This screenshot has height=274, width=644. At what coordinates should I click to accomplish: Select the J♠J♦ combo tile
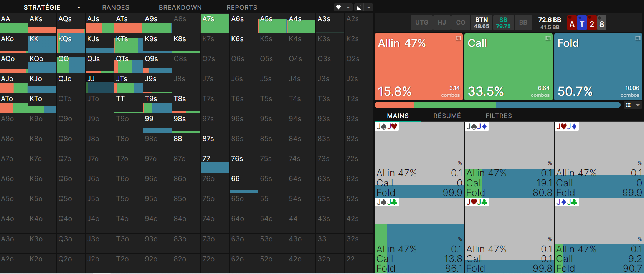point(509,160)
